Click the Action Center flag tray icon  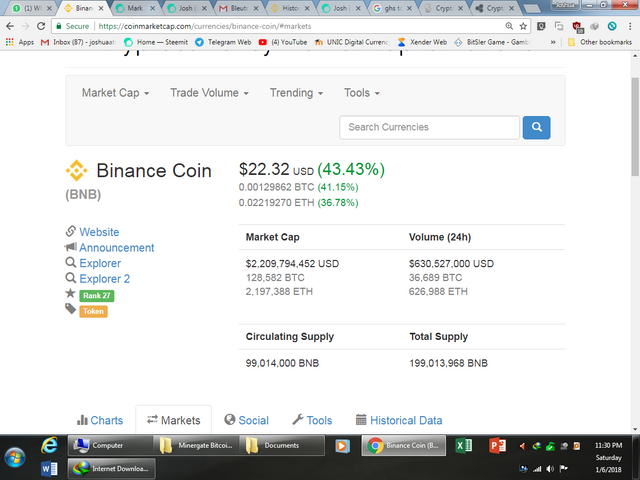tap(564, 469)
